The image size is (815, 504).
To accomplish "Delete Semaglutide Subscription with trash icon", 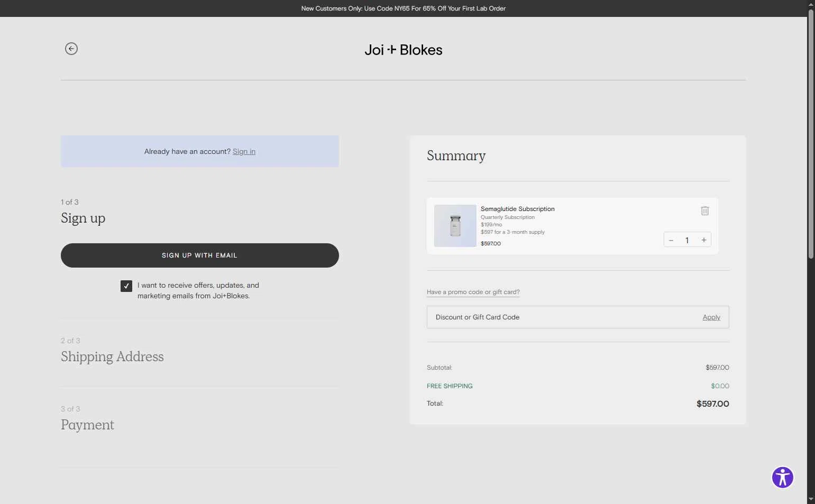I will tap(704, 210).
